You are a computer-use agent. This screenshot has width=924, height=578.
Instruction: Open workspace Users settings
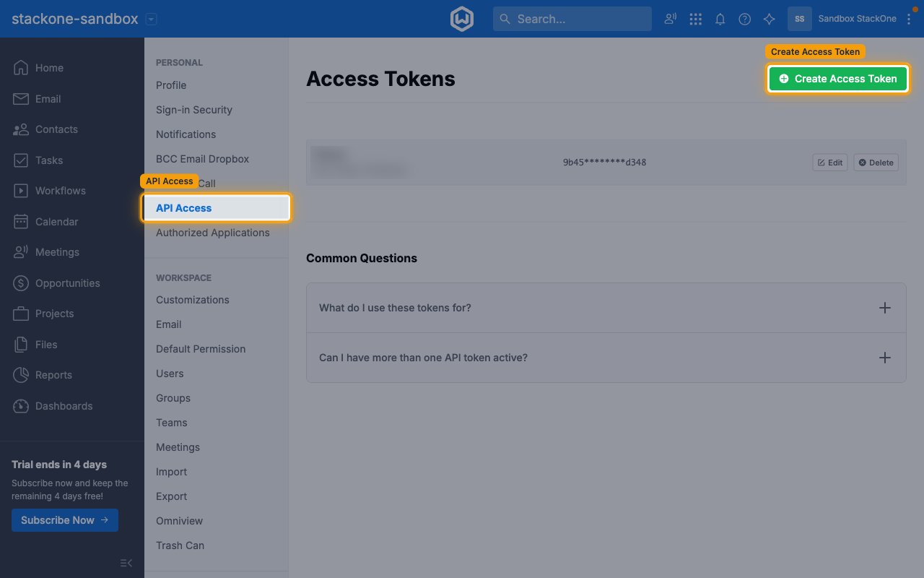[x=170, y=374]
